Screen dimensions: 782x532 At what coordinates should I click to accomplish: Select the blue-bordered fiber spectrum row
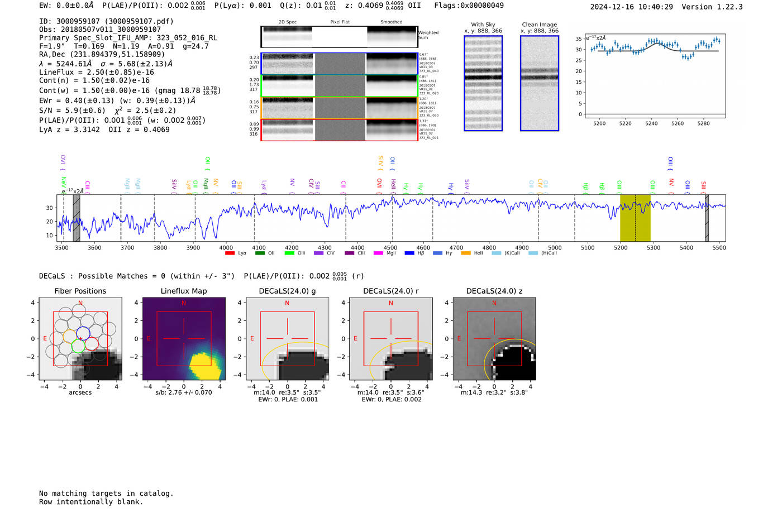click(339, 64)
